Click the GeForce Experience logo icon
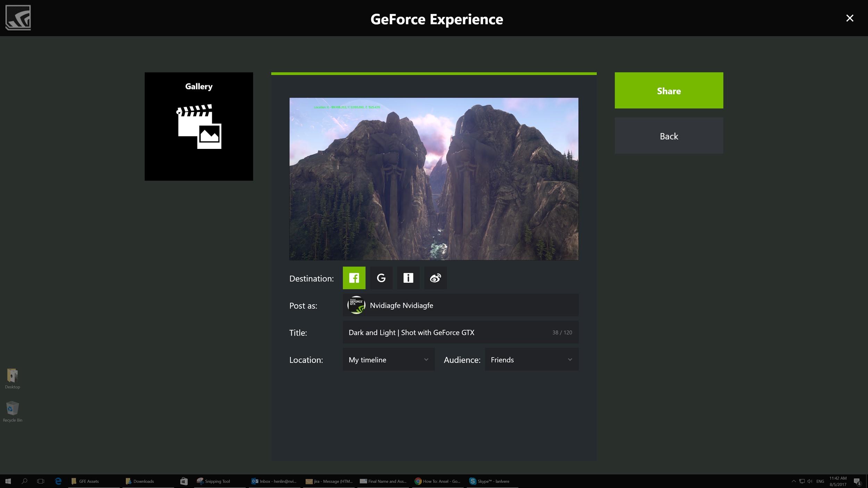The width and height of the screenshot is (868, 488). click(x=17, y=17)
